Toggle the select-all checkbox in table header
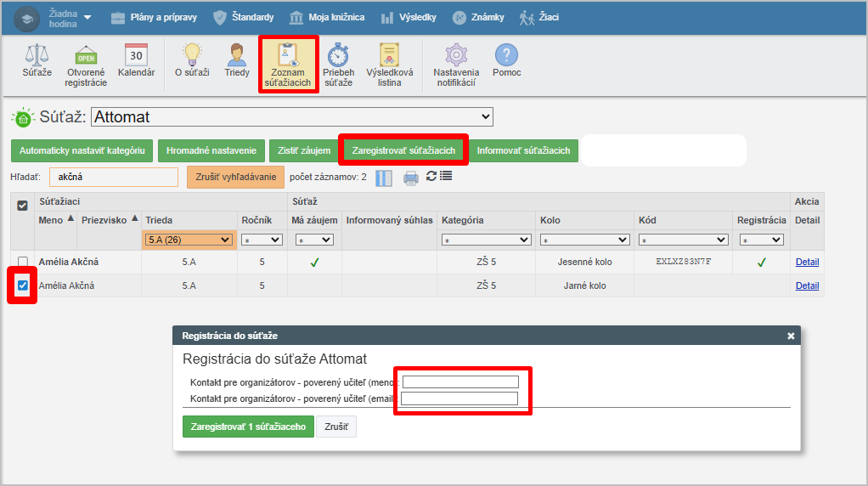868x486 pixels. tap(23, 205)
